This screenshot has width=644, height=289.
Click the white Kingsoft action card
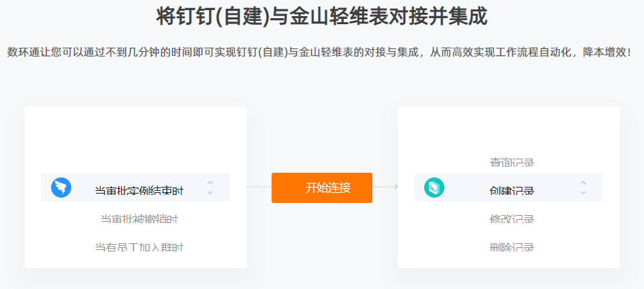pos(508,188)
